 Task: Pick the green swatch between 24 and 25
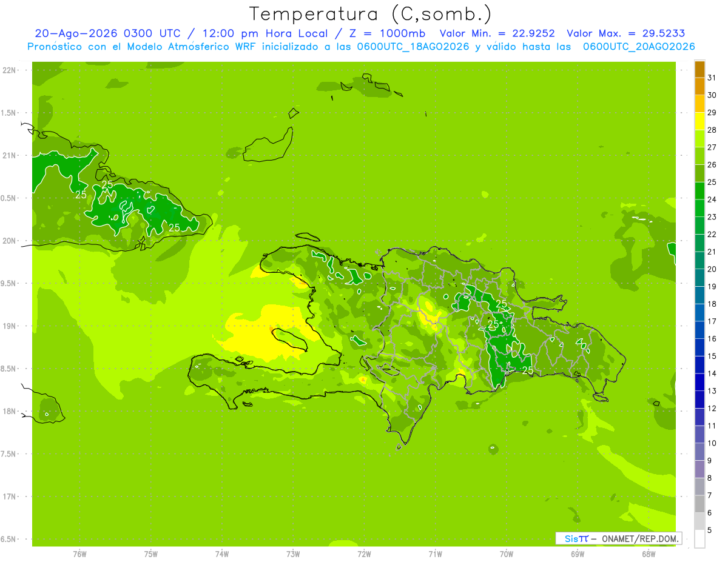click(x=700, y=191)
